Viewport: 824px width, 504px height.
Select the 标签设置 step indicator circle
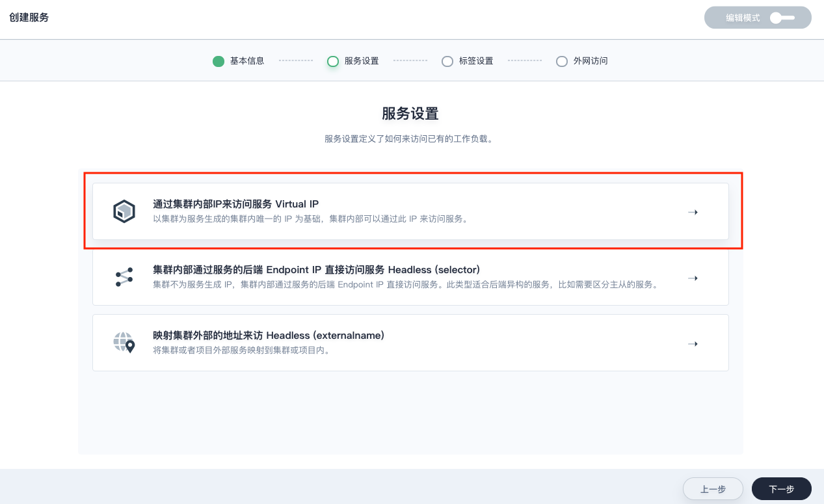(447, 61)
